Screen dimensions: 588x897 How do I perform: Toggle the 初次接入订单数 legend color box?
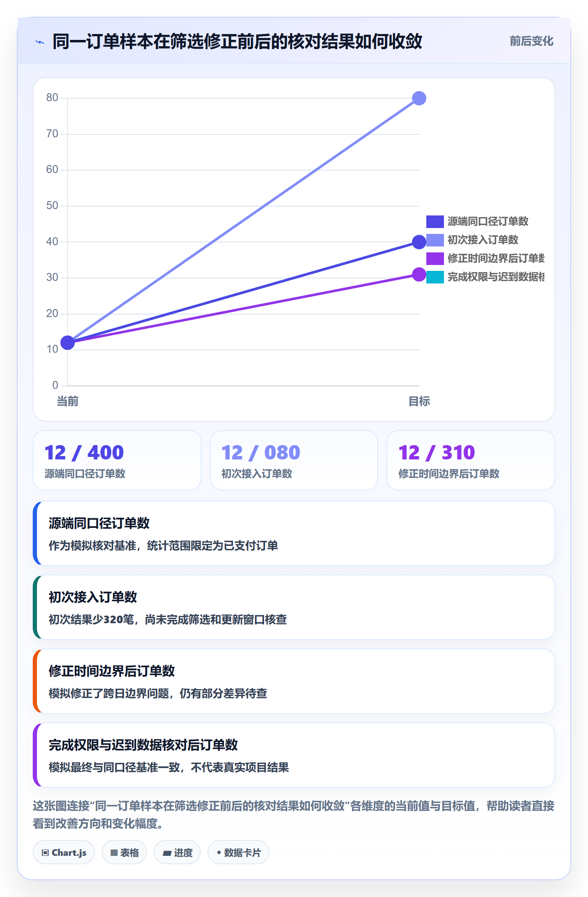(x=435, y=240)
